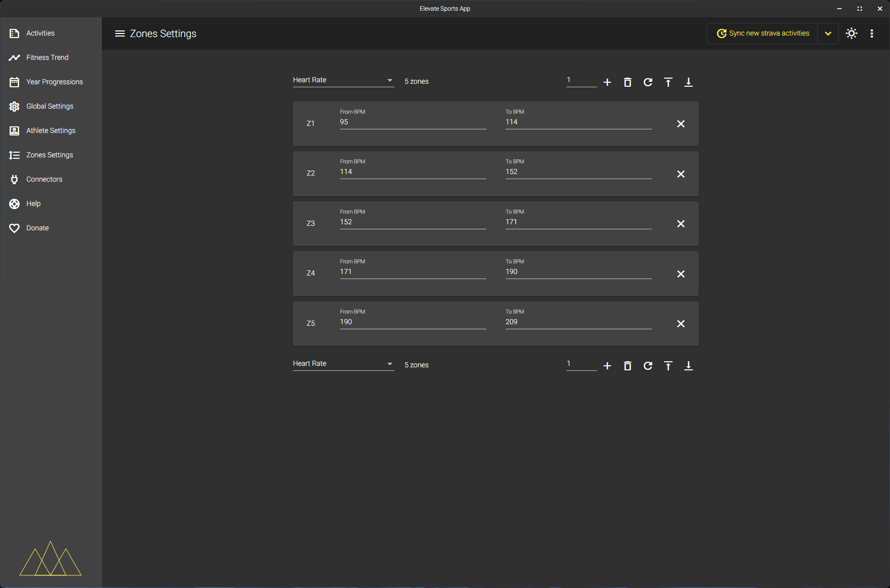Select the zone count number field

click(x=581, y=80)
